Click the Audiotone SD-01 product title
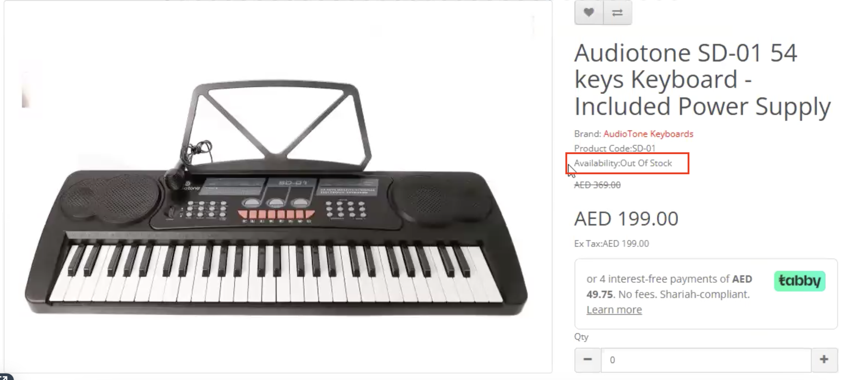Screen dimensions: 868x380 (702, 80)
